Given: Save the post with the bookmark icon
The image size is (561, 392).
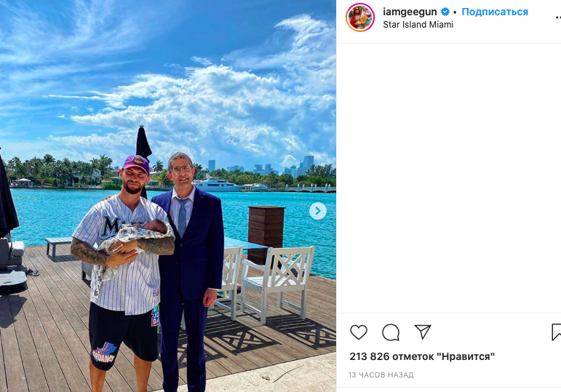Looking at the screenshot, I should [x=557, y=332].
